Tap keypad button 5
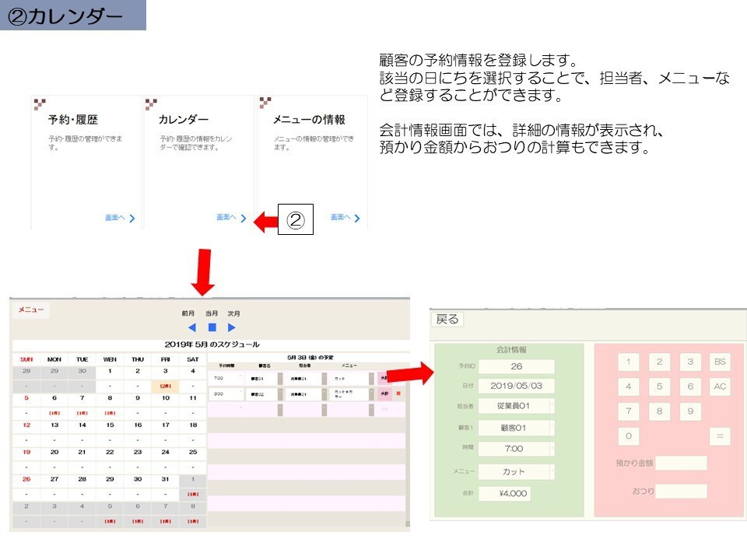Screen dimensions: 747x560 coord(659,387)
